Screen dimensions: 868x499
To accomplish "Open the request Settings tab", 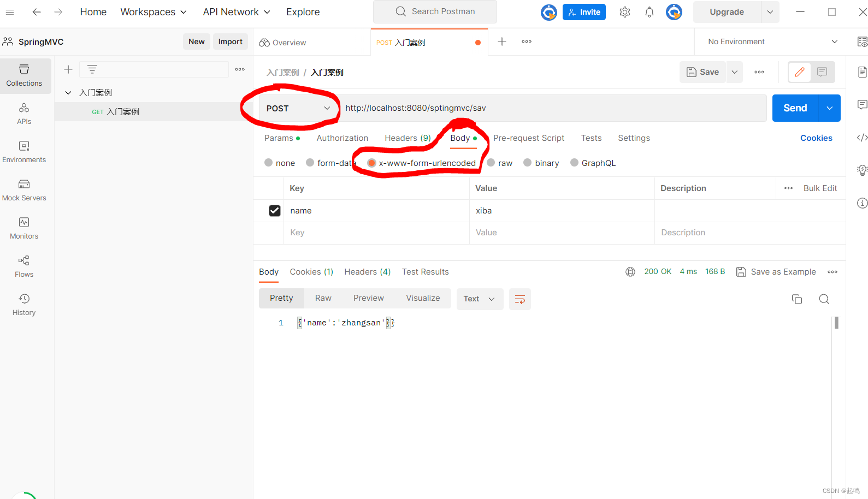I will [634, 138].
